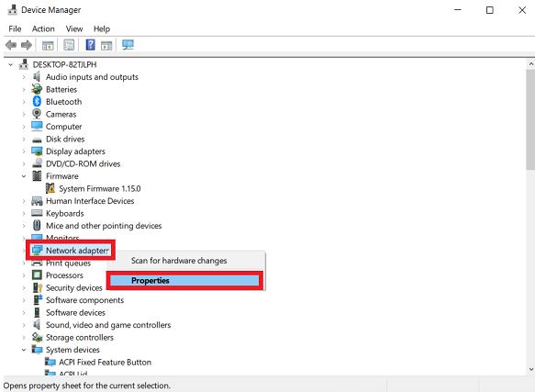This screenshot has width=535, height=392.
Task: Select the Bluetooth category icon
Action: pyautogui.click(x=37, y=101)
